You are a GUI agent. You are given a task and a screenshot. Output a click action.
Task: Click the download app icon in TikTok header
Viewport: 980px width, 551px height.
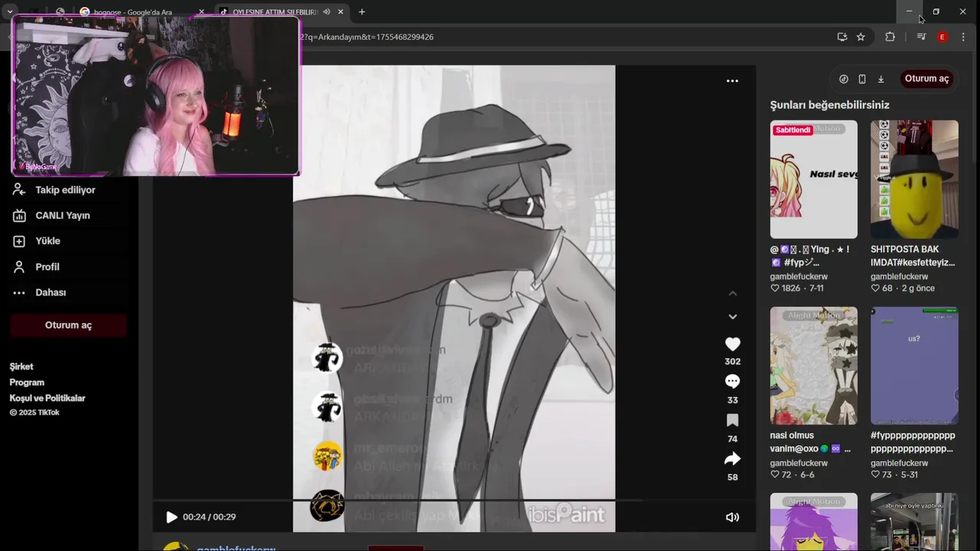[880, 79]
